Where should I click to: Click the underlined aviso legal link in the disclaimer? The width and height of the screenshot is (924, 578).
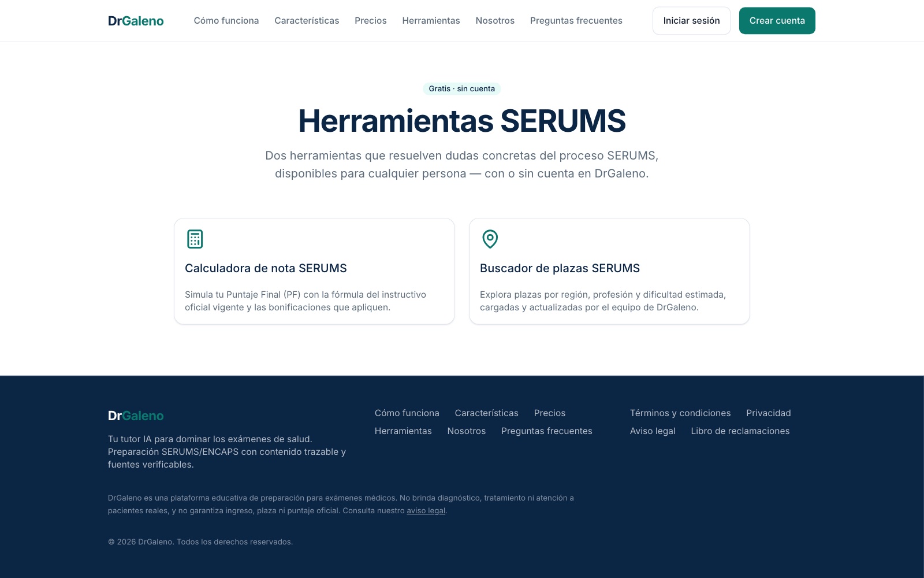pyautogui.click(x=426, y=511)
